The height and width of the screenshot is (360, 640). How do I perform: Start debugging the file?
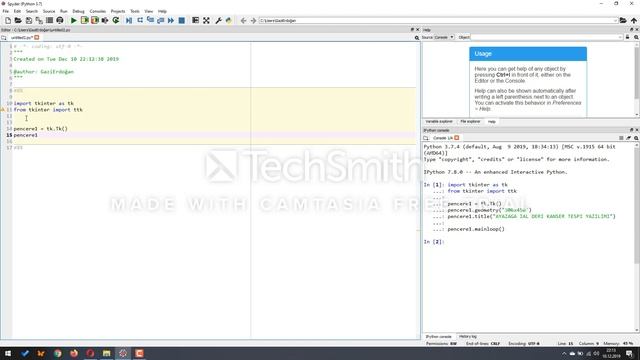point(129,20)
